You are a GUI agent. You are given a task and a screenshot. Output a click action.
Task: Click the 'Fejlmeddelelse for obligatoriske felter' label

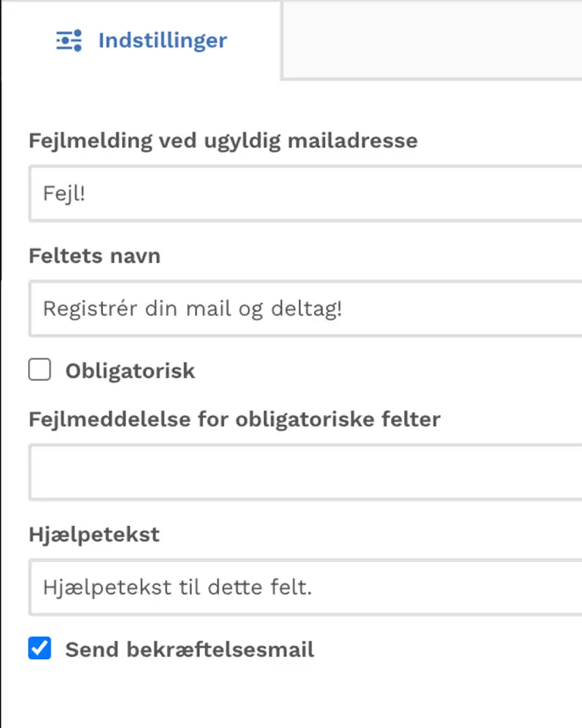tap(235, 420)
